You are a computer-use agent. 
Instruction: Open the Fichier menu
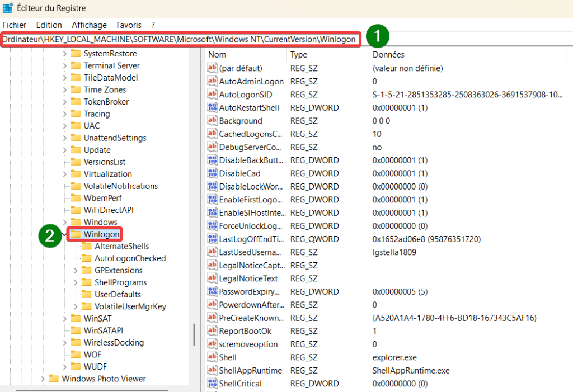pyautogui.click(x=15, y=25)
